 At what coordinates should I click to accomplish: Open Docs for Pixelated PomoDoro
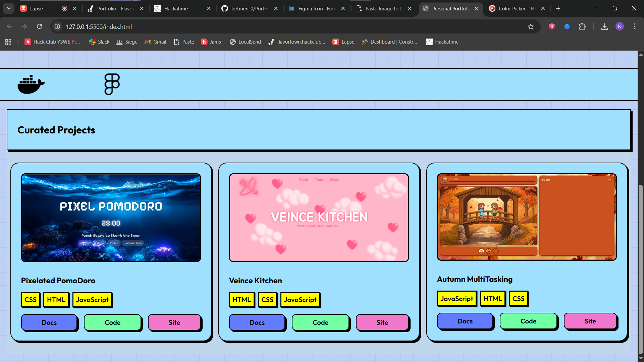click(x=49, y=322)
